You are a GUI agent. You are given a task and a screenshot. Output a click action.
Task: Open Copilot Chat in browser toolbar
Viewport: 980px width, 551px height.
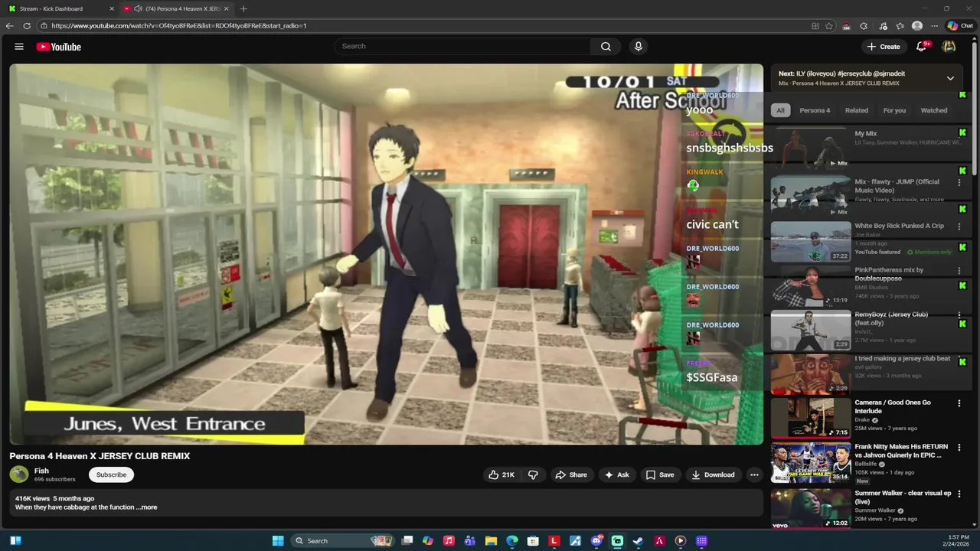tap(960, 25)
